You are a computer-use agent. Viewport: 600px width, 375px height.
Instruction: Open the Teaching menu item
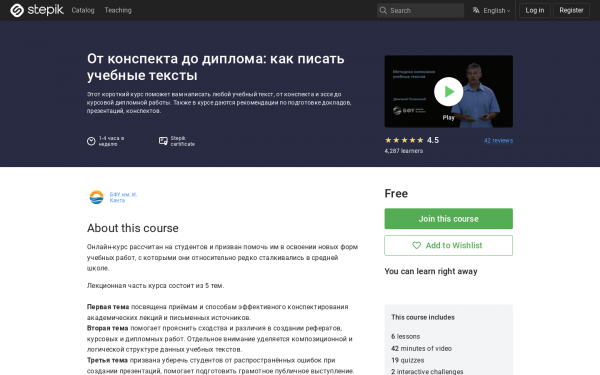pyautogui.click(x=118, y=10)
